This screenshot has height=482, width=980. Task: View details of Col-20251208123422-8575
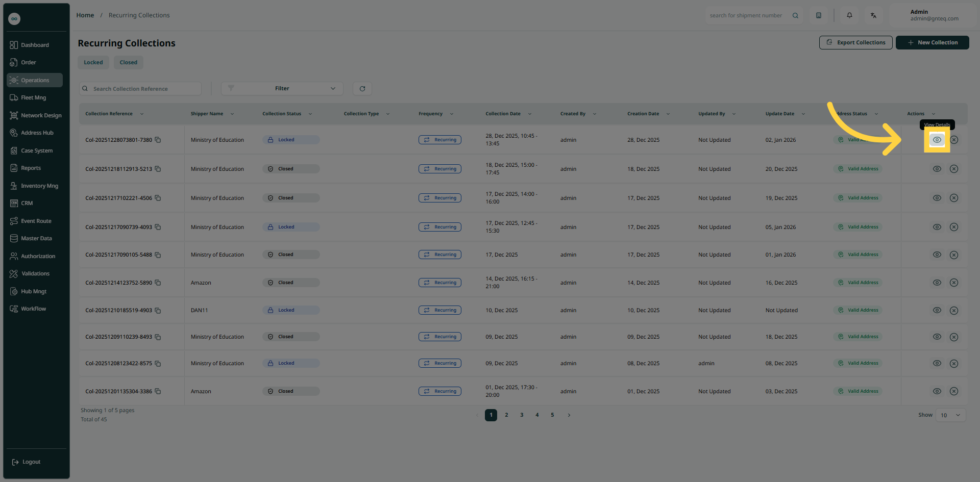click(937, 363)
